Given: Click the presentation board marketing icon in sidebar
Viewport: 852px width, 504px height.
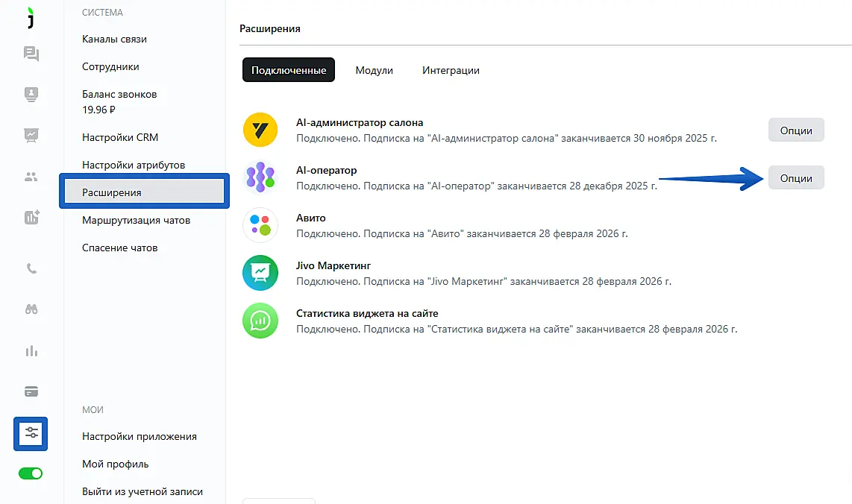Looking at the screenshot, I should (x=31, y=135).
